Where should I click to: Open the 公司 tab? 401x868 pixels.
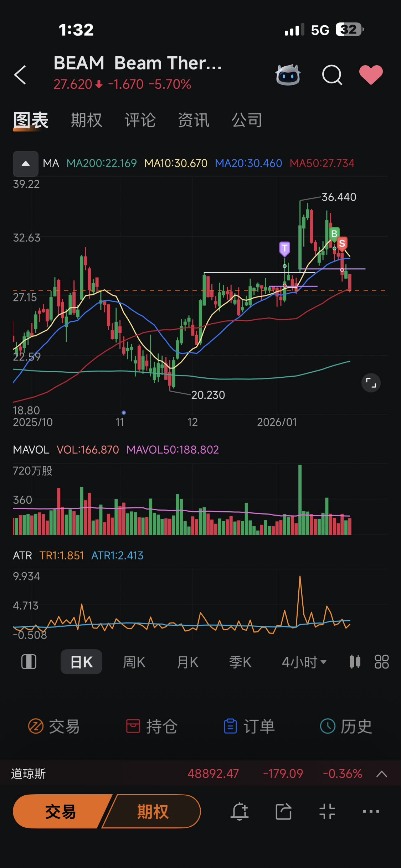click(x=247, y=120)
